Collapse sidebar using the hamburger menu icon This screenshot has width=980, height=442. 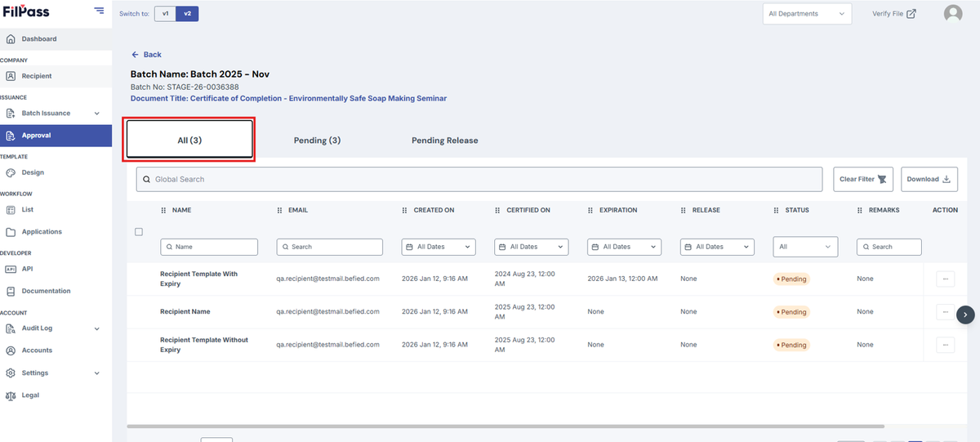click(99, 11)
